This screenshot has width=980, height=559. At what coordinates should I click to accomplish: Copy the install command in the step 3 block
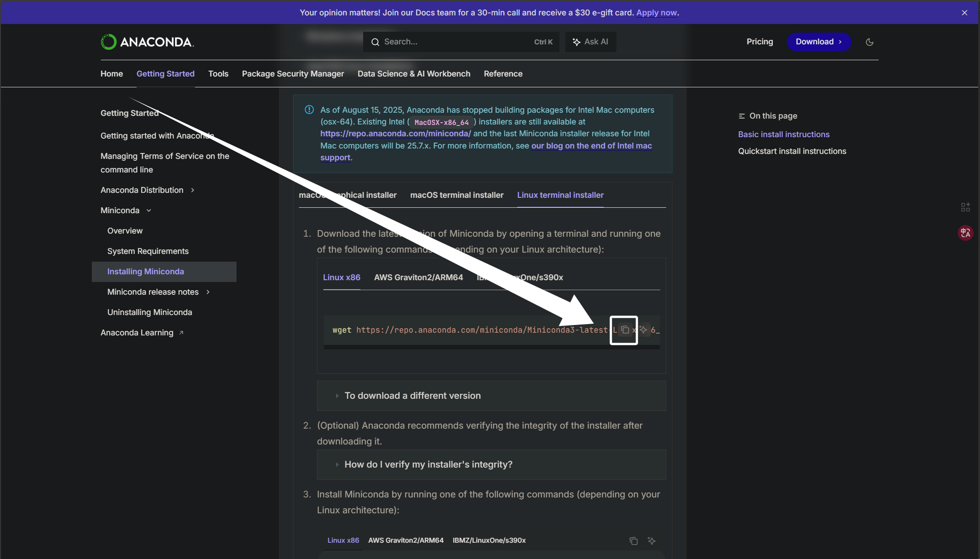(x=634, y=541)
